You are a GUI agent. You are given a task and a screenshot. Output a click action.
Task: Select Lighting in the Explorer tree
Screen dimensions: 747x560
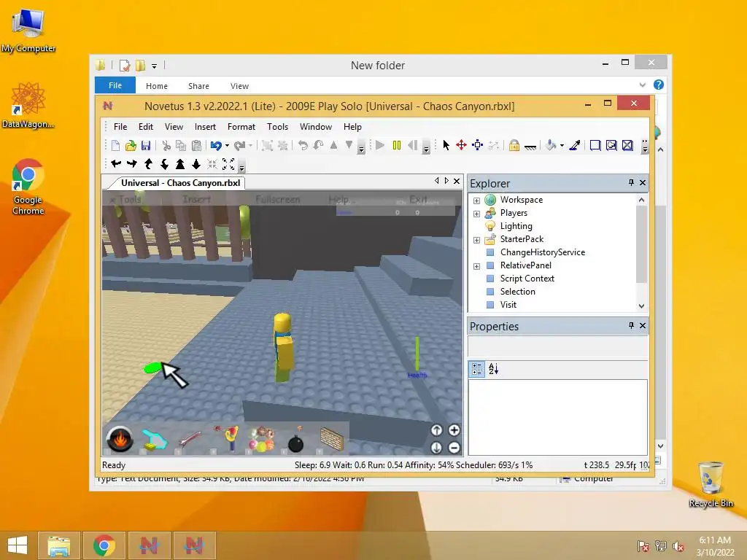click(x=516, y=226)
